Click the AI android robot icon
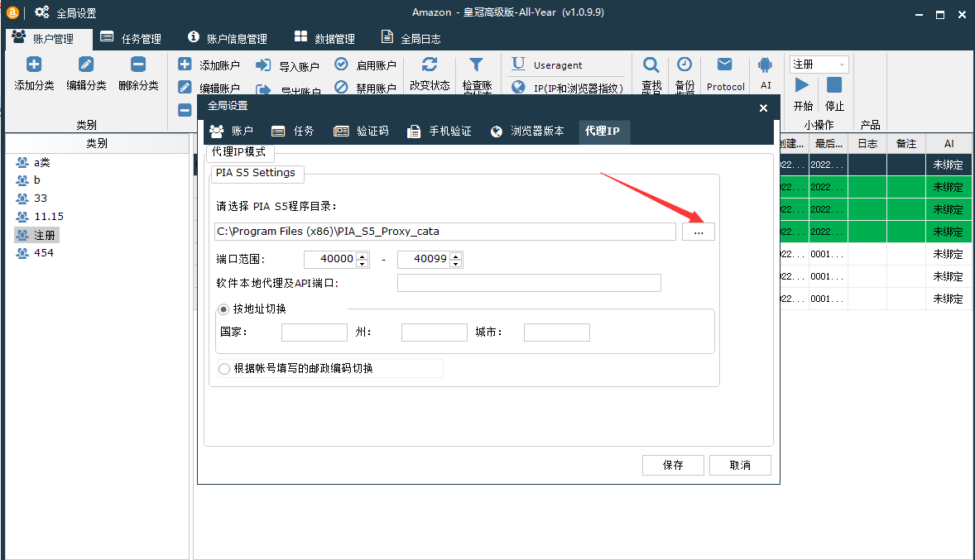This screenshot has height=560, width=975. coord(766,65)
